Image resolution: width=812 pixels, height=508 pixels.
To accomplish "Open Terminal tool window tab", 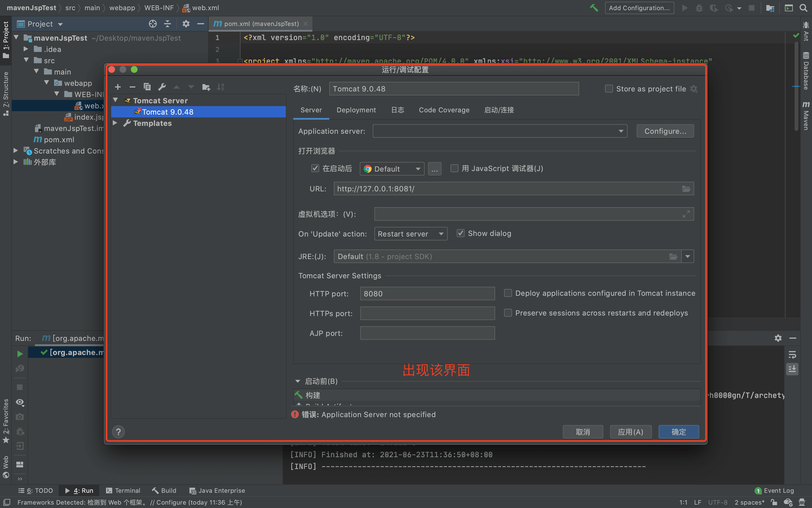I will click(123, 491).
